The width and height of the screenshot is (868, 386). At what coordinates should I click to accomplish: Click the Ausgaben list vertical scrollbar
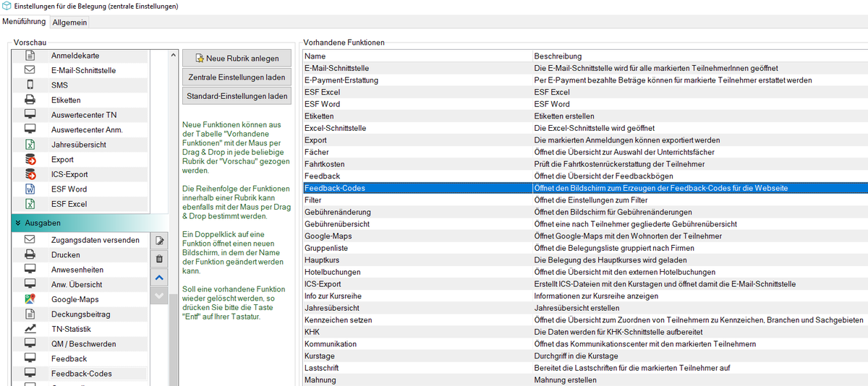click(173, 340)
